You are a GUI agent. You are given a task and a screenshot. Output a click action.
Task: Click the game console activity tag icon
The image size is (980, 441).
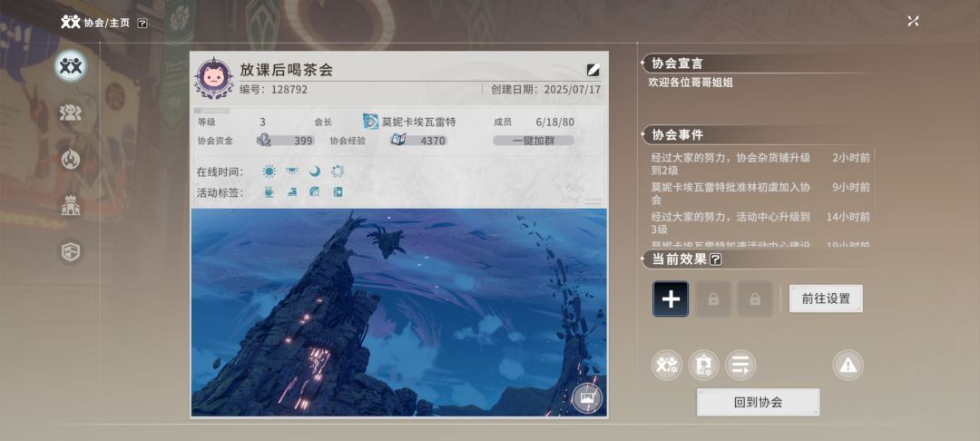338,192
